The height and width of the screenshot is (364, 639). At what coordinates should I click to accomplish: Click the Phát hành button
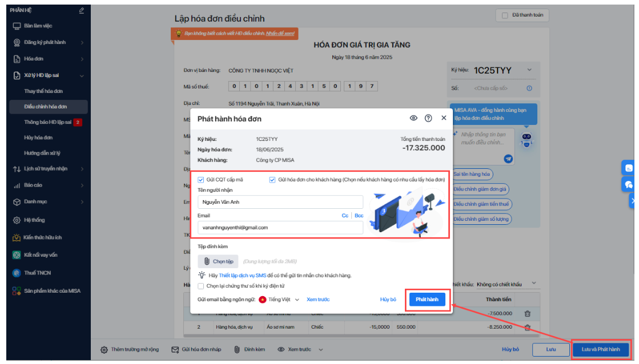click(x=427, y=300)
